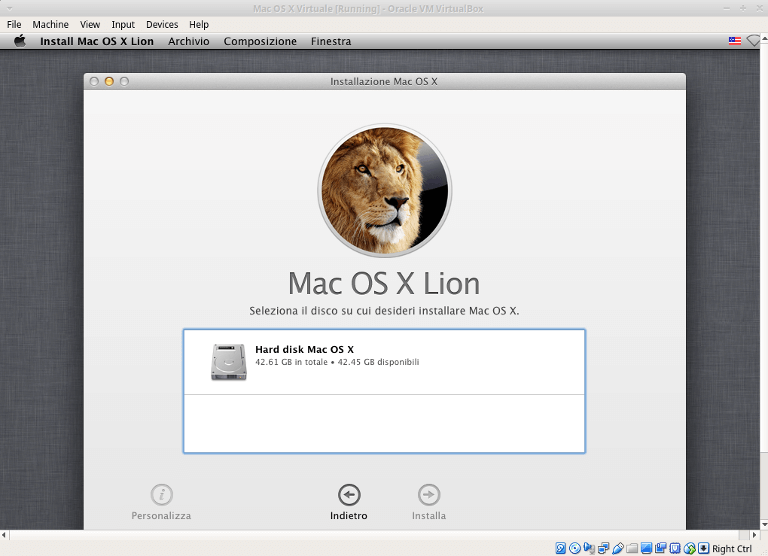Click the optical disc status icon
This screenshot has width=768, height=556.
point(575,548)
